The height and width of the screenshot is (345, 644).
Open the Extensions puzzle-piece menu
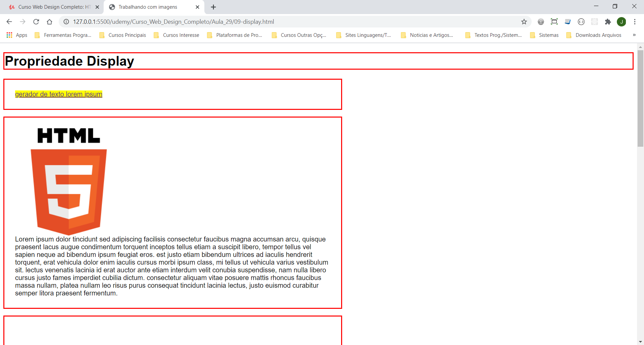(x=608, y=22)
